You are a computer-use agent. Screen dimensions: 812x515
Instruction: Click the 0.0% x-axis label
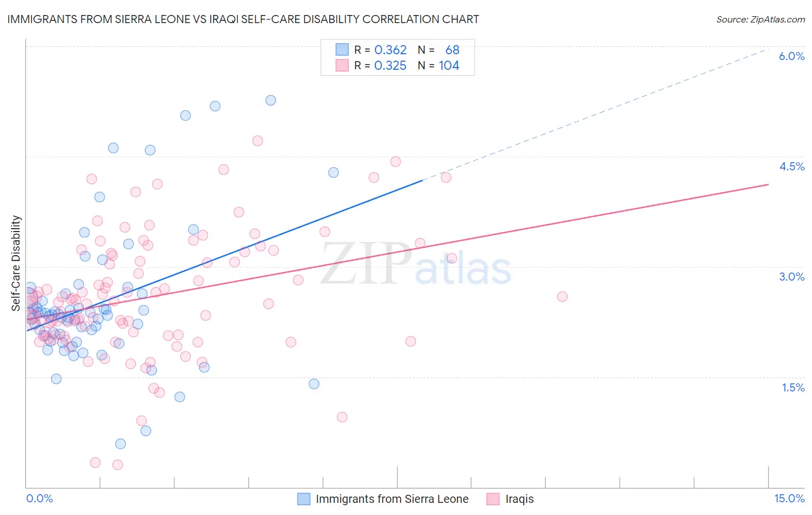(39, 498)
